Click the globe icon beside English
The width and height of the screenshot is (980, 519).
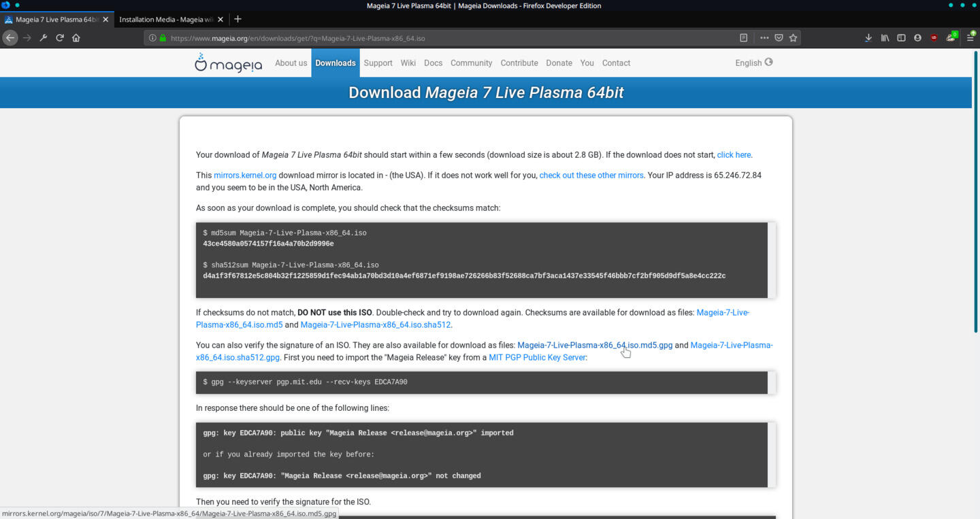[769, 62]
